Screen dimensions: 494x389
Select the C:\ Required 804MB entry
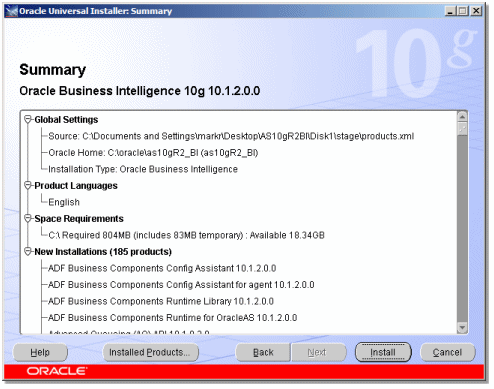point(186,235)
